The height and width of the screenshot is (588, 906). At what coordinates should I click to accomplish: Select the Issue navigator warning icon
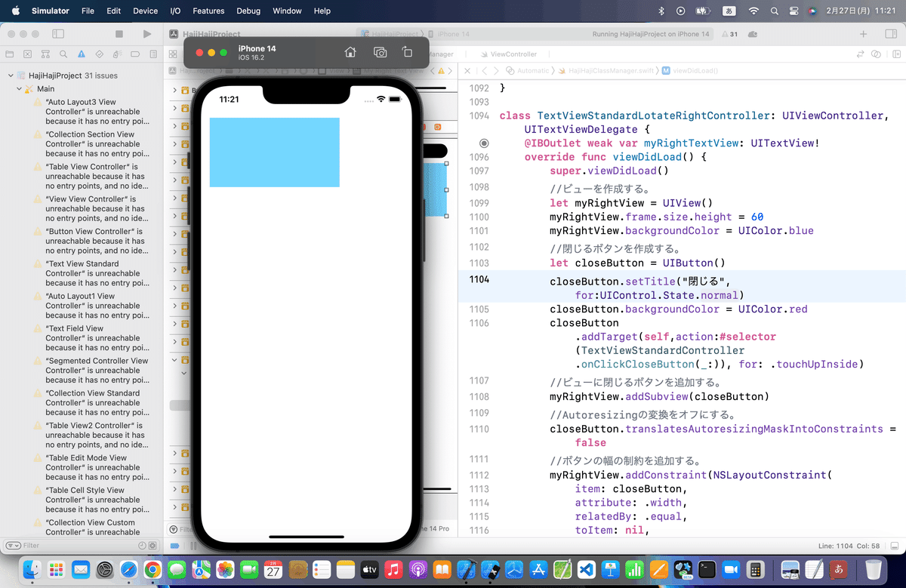82,54
